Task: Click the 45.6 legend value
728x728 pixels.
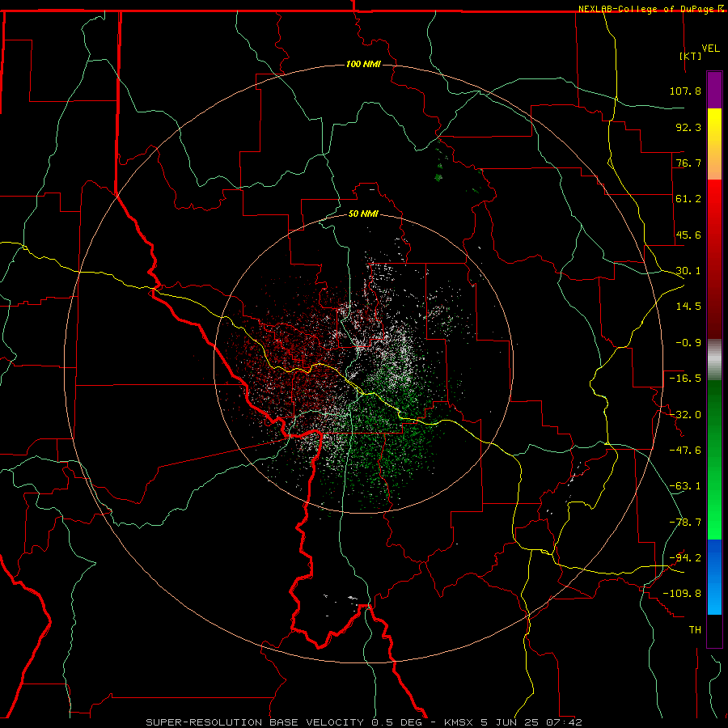Action: click(x=688, y=235)
